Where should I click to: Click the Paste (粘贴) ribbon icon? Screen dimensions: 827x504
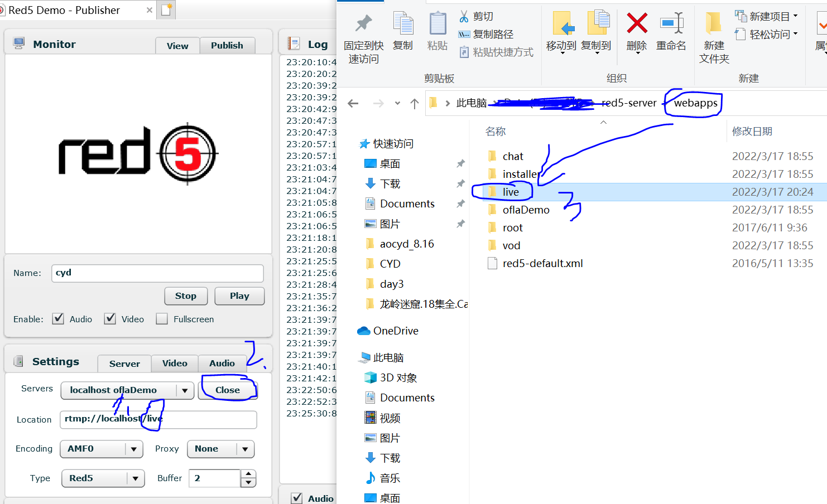437,23
